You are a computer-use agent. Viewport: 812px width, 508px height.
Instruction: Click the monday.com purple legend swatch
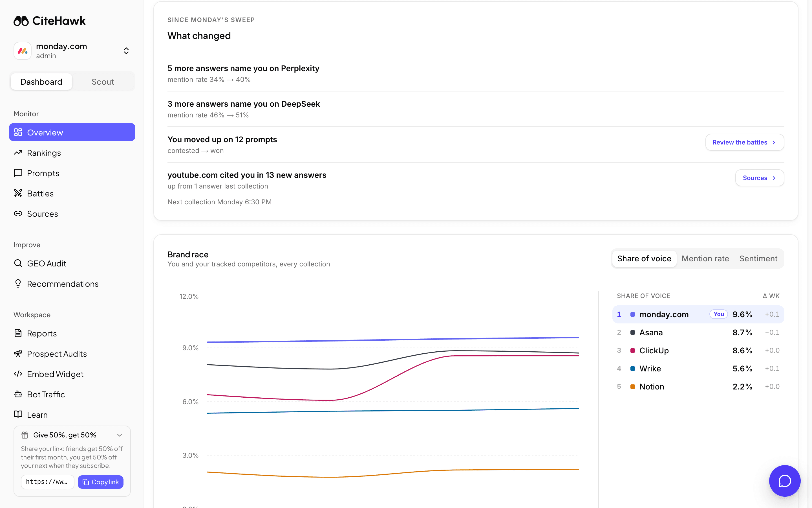632,314
